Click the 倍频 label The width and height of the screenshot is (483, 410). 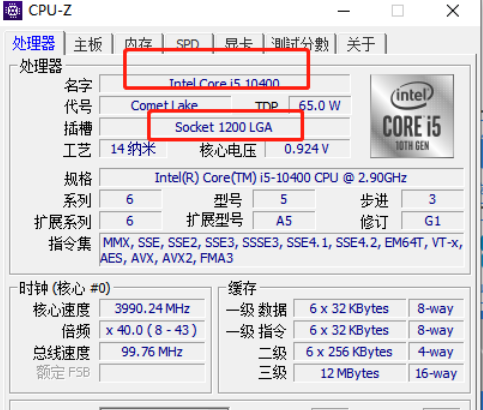76,331
